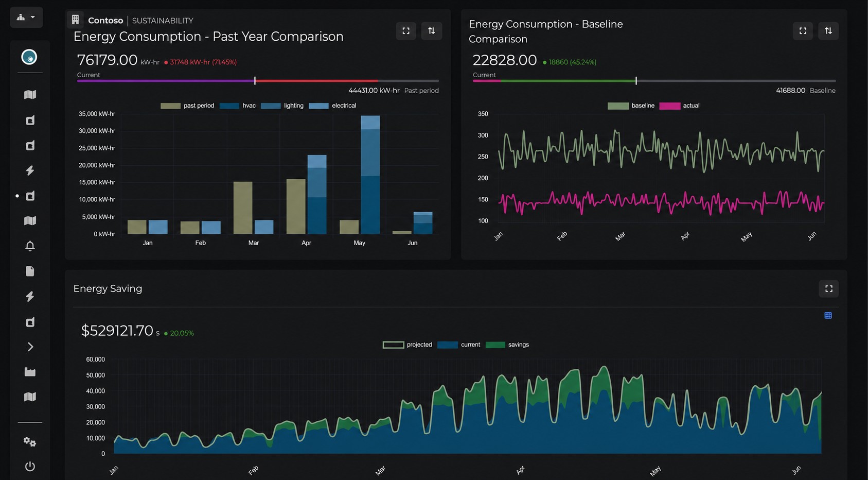Go fullscreen on Past Year Comparison panel

[406, 31]
